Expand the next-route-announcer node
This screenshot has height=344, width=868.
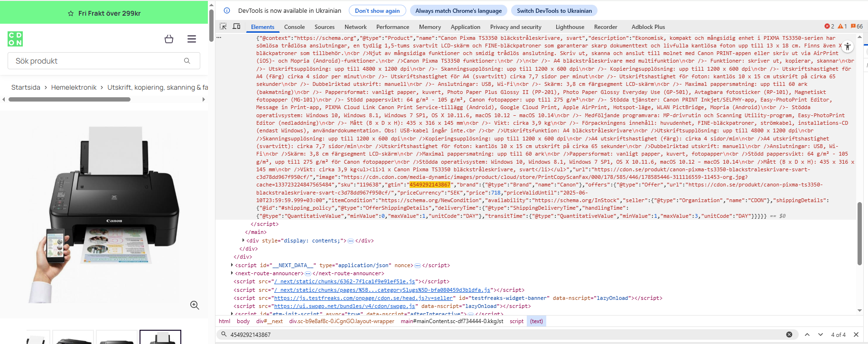coord(232,273)
